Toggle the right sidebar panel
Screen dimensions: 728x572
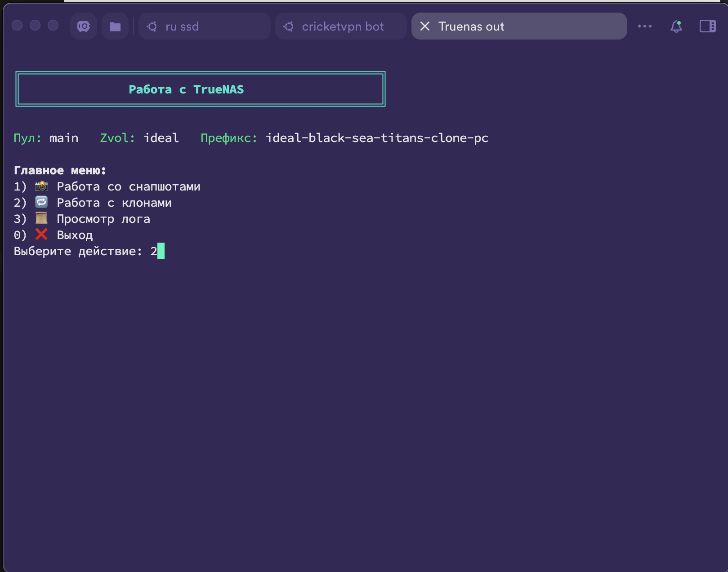point(707,27)
